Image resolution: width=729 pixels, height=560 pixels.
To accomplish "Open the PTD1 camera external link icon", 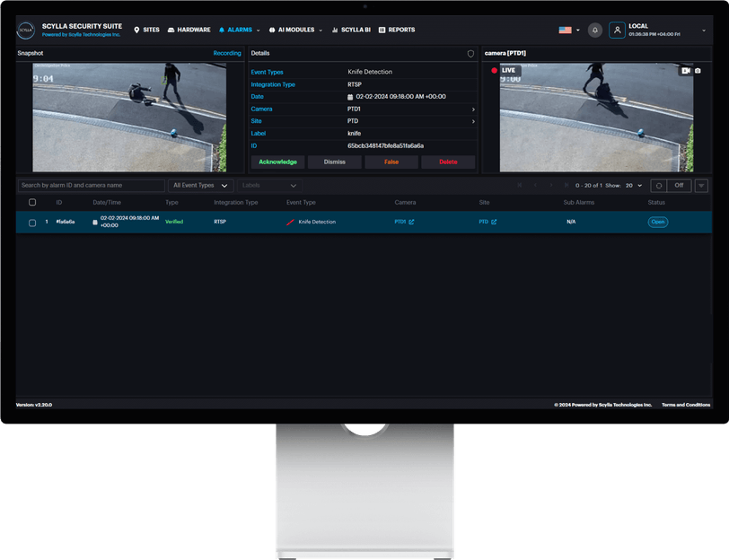I will (x=411, y=222).
